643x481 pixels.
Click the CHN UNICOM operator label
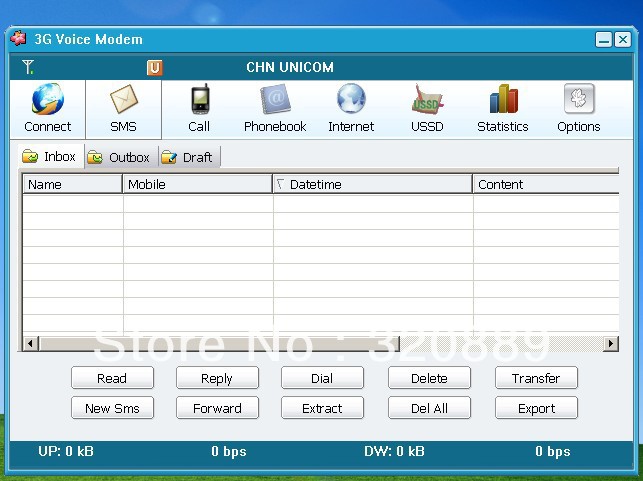(x=290, y=67)
